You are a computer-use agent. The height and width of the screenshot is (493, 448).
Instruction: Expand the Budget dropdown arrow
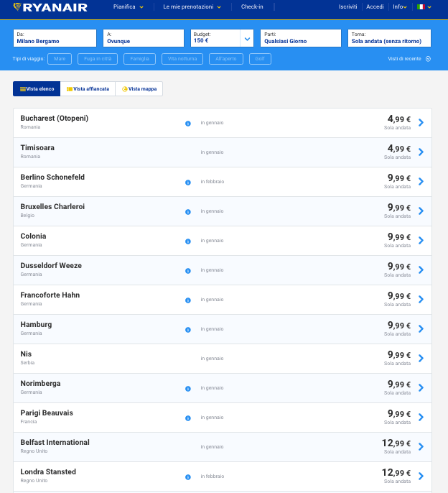[247, 38]
